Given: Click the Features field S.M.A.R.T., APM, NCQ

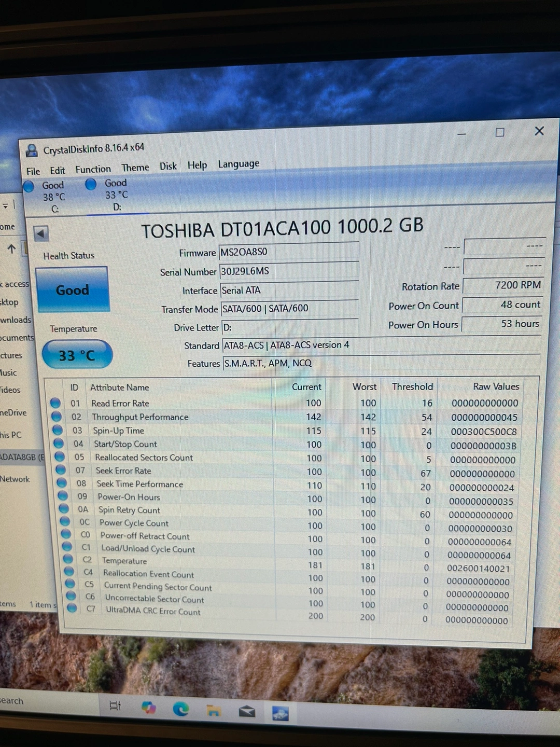Looking at the screenshot, I should pos(382,363).
